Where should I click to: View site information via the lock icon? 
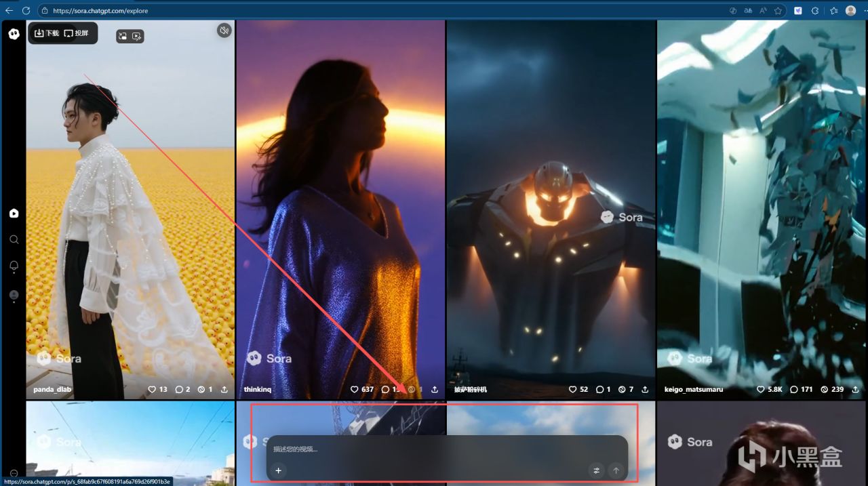tap(45, 11)
